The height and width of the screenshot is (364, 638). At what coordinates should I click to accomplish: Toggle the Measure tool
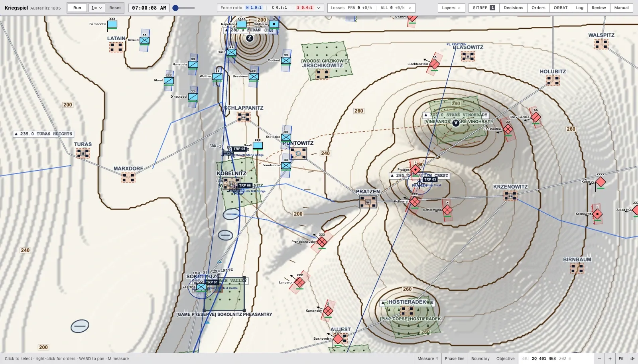click(428, 358)
